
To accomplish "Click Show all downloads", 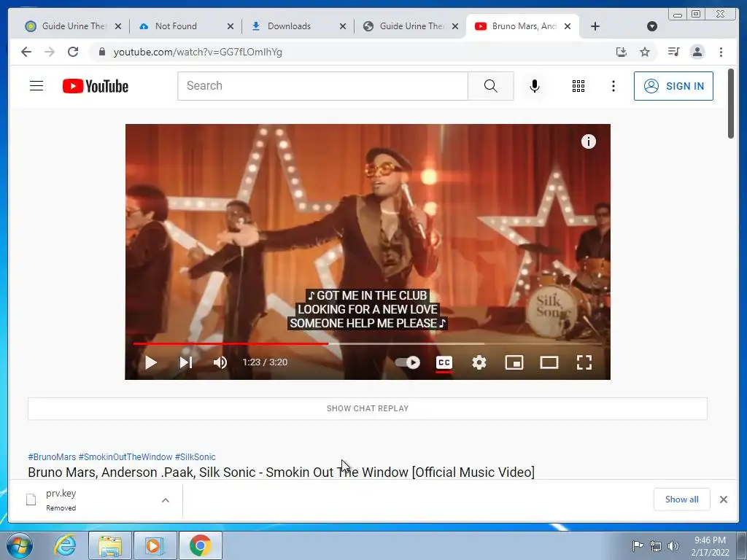I will pos(682,499).
